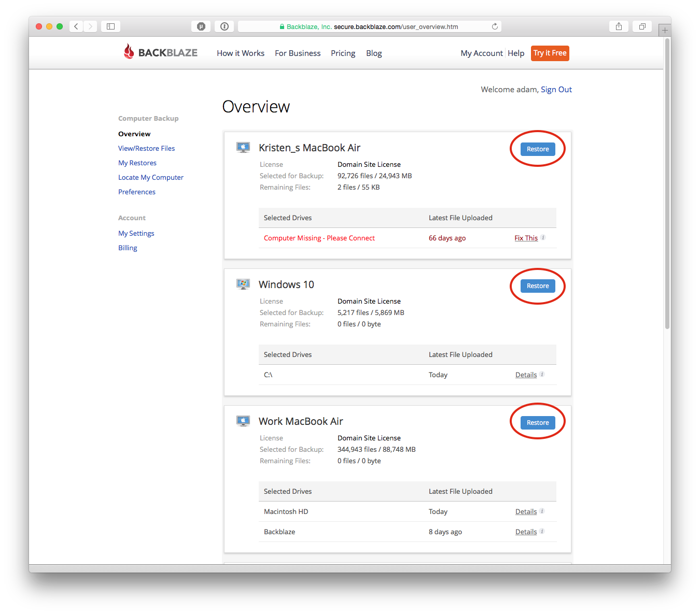Click the info icon beside Macintosh HD Details
The height and width of the screenshot is (614, 700).
pos(542,511)
